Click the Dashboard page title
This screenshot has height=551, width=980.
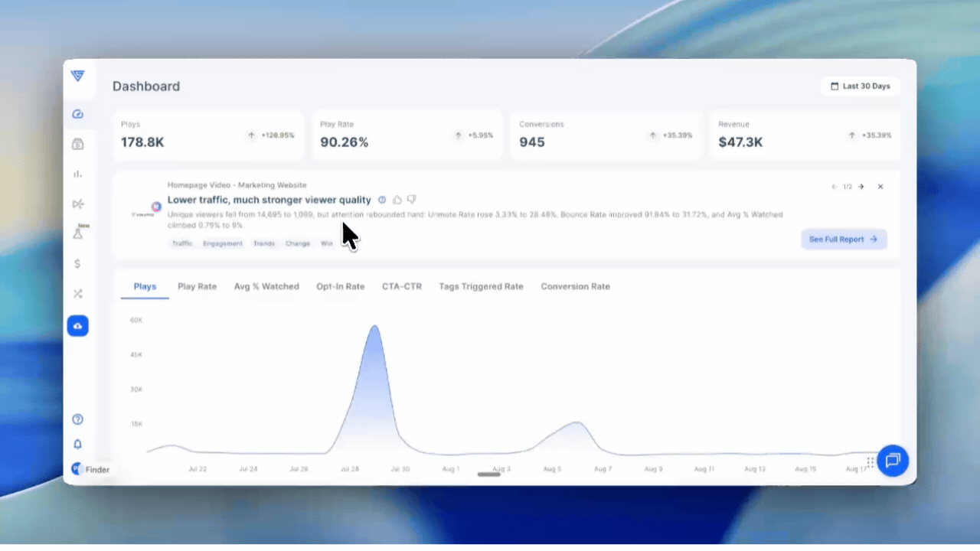click(146, 86)
